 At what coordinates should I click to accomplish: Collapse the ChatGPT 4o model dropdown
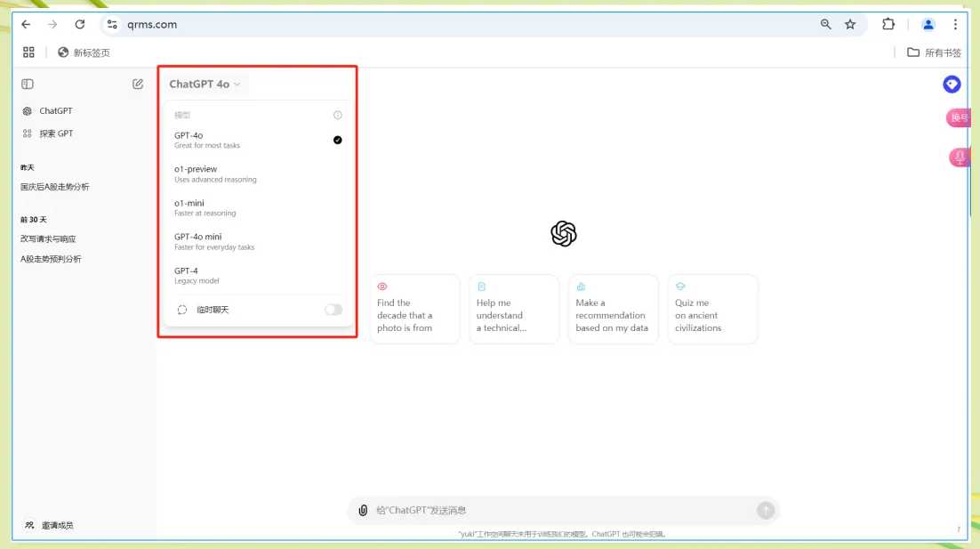point(205,84)
